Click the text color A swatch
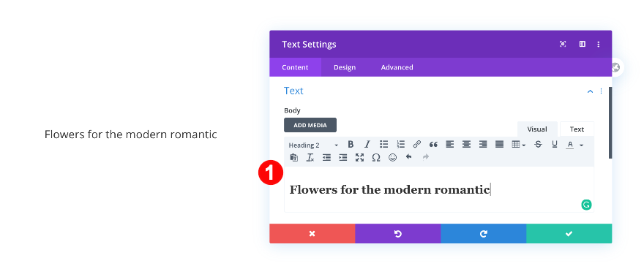Image resolution: width=644 pixels, height=277 pixels. (x=570, y=145)
